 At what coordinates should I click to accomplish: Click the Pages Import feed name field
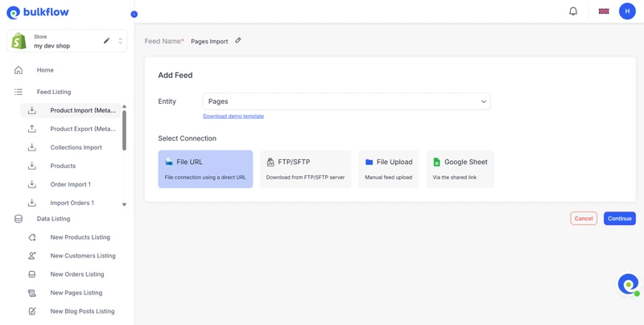pos(209,42)
